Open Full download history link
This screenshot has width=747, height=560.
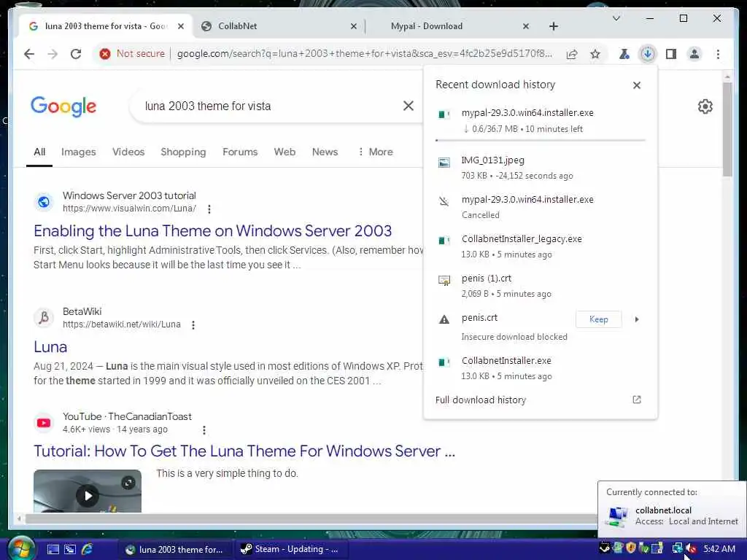click(480, 400)
